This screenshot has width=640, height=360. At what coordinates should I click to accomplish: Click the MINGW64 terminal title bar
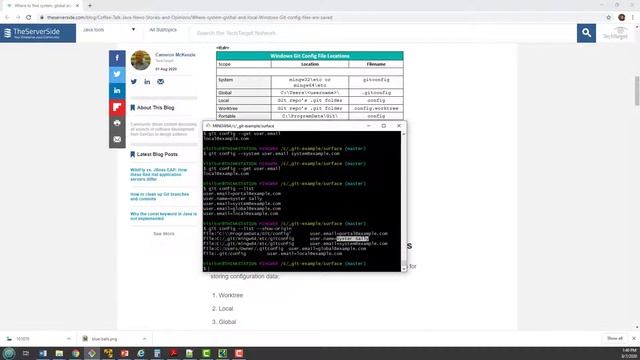point(286,126)
